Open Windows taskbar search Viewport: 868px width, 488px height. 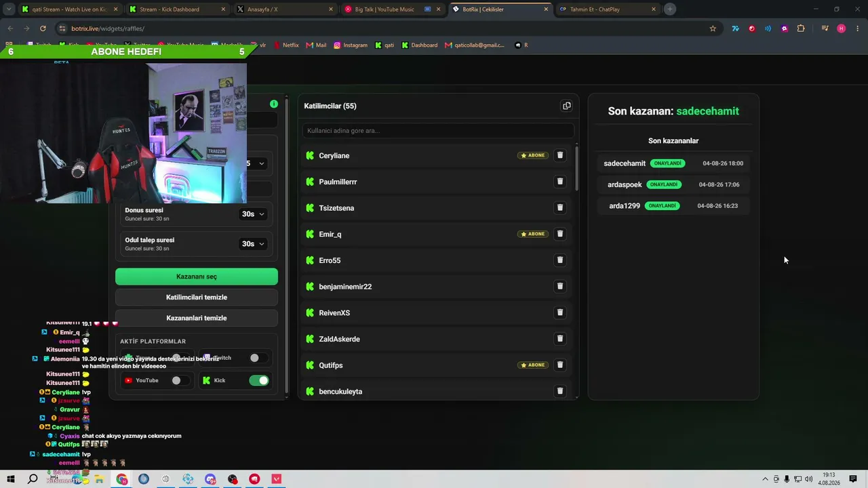[x=33, y=479]
